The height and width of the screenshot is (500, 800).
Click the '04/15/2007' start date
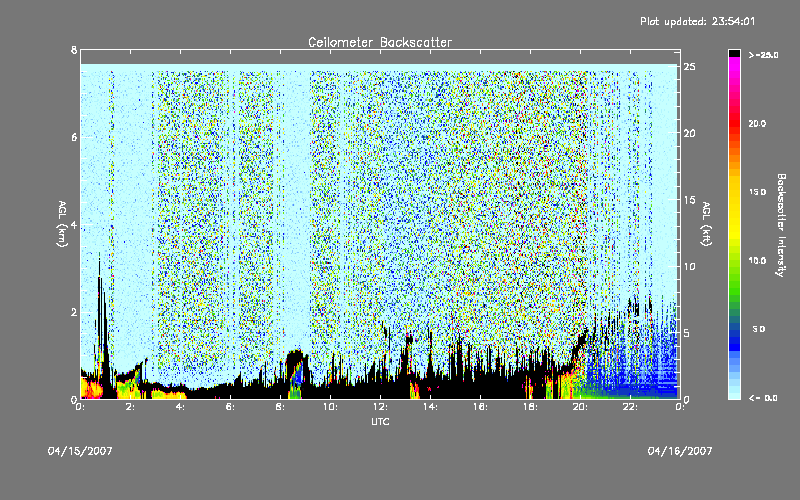coord(80,451)
